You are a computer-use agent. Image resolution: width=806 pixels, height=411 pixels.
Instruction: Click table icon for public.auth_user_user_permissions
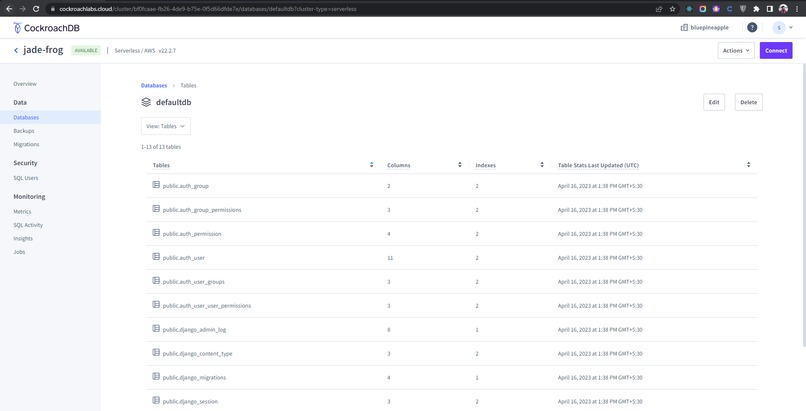pyautogui.click(x=156, y=305)
